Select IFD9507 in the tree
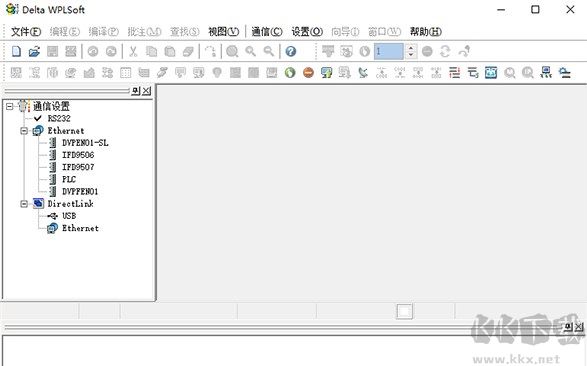The height and width of the screenshot is (366, 587). (x=78, y=167)
